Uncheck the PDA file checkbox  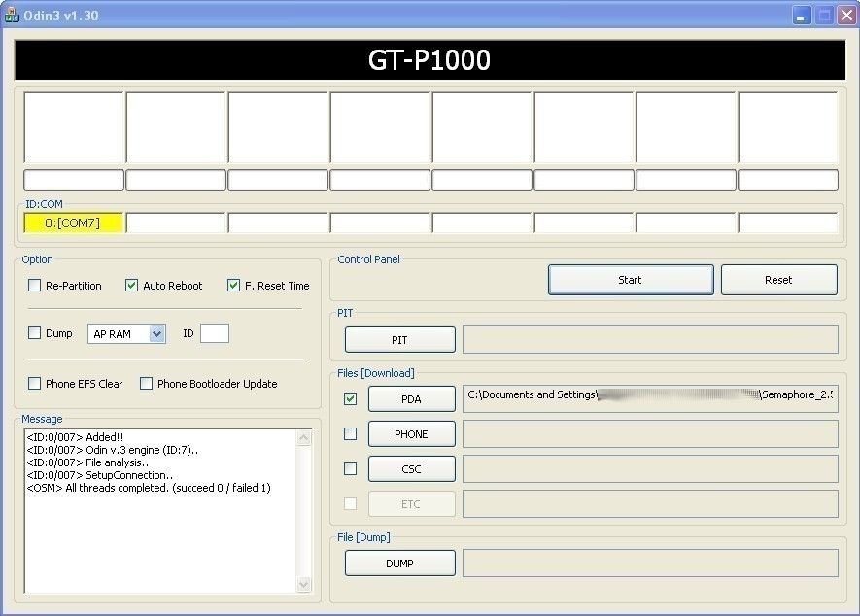351,398
